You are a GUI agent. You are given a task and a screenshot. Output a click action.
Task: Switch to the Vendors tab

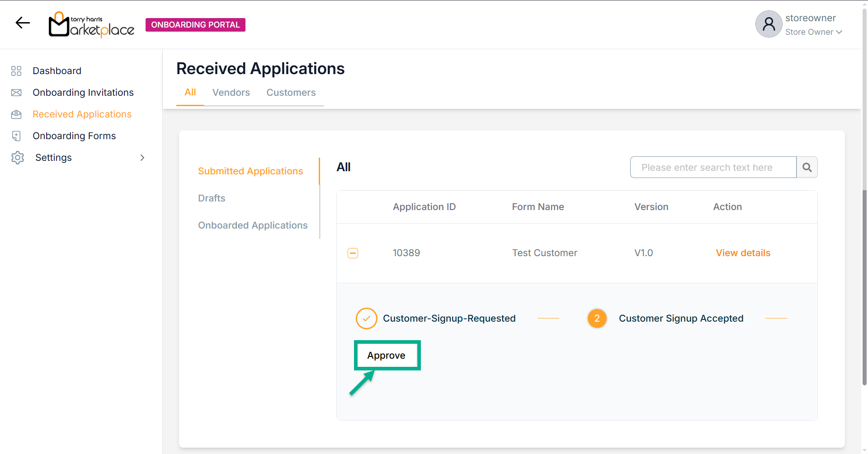coord(231,93)
